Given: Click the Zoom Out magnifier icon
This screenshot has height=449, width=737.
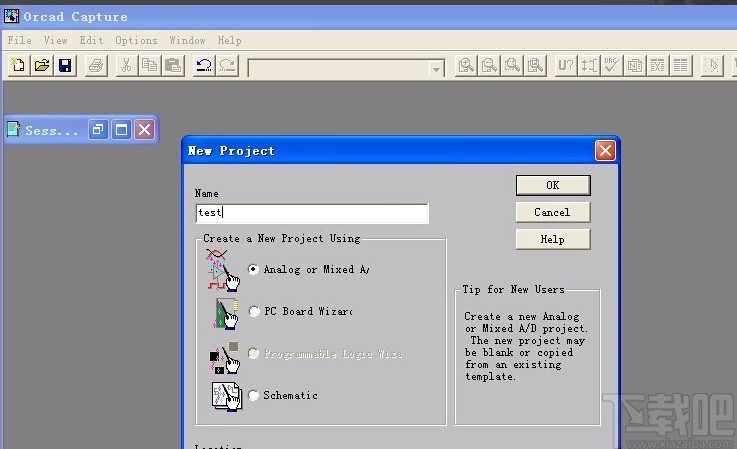Looking at the screenshot, I should (489, 65).
